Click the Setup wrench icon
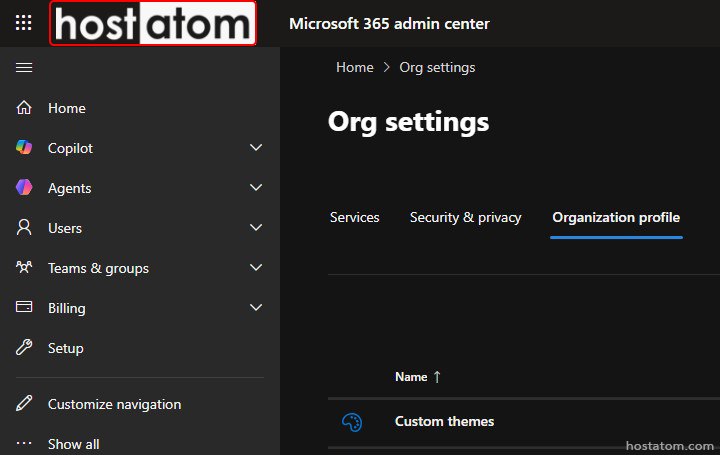 click(24, 348)
